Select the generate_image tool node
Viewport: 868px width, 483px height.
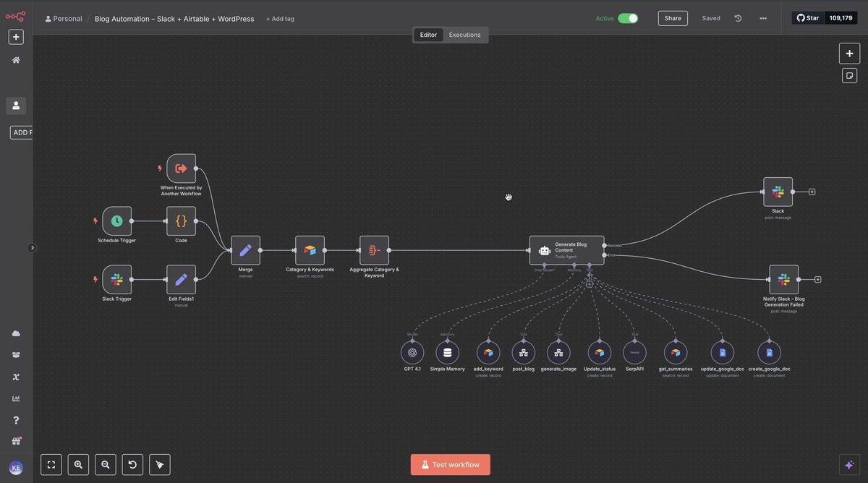click(x=558, y=353)
